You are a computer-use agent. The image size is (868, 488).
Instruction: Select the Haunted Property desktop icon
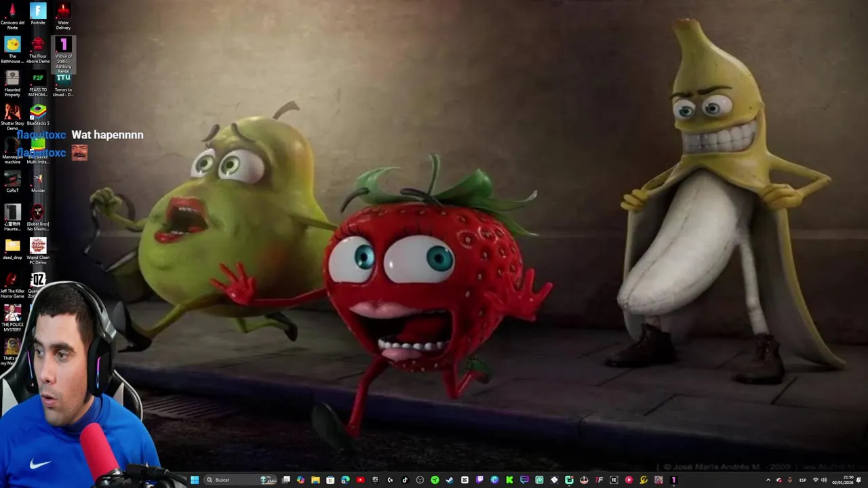coord(12,83)
